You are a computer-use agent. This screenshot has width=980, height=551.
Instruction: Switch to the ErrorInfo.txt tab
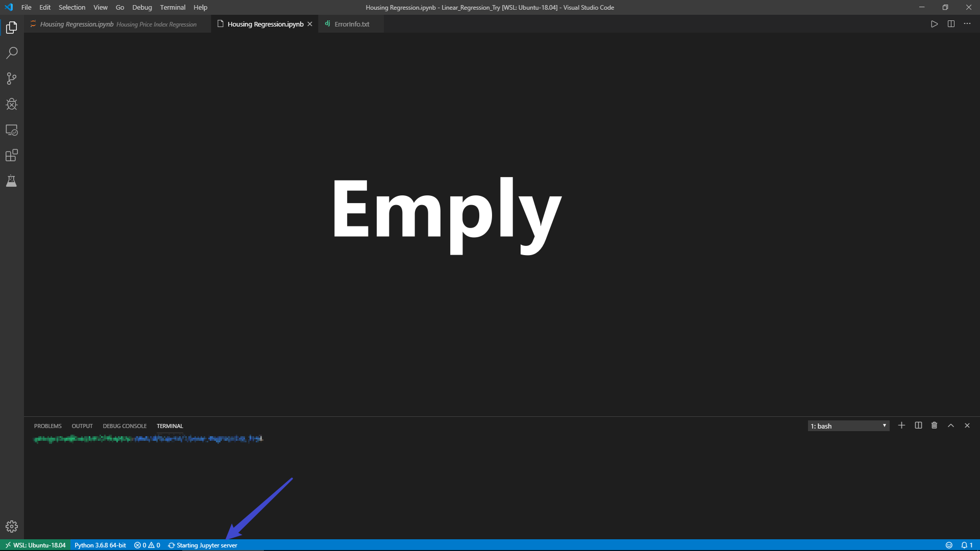click(351, 23)
